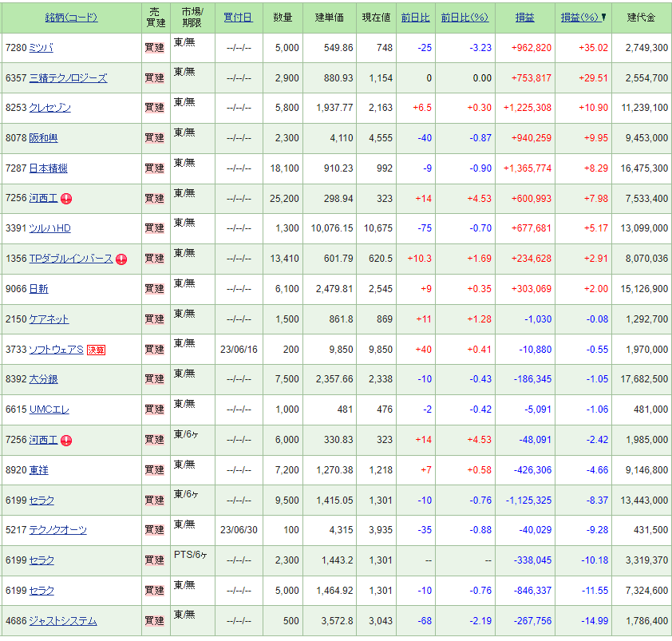Open the TPダブルインバース stock link
Viewport: 672px width, 641px height.
pos(71,259)
